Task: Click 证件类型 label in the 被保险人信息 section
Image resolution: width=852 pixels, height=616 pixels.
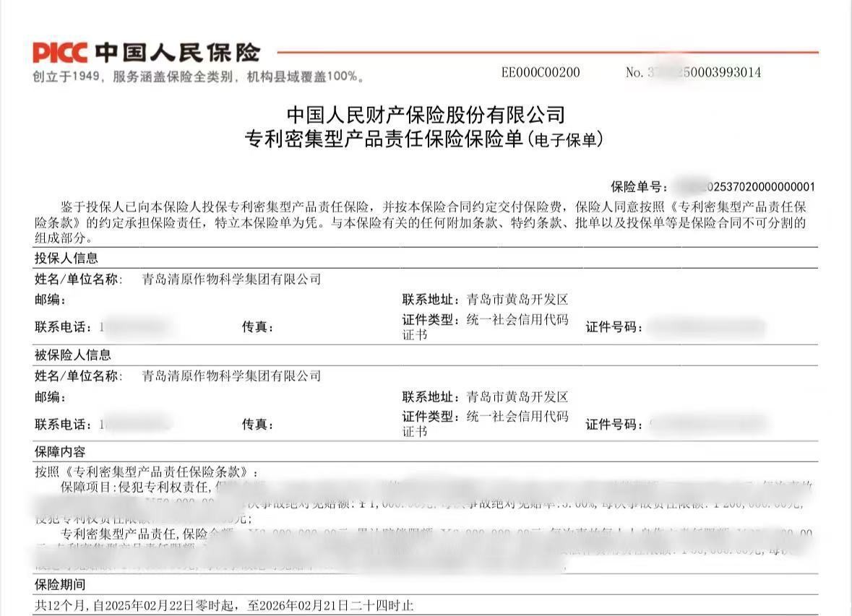Action: (x=431, y=416)
